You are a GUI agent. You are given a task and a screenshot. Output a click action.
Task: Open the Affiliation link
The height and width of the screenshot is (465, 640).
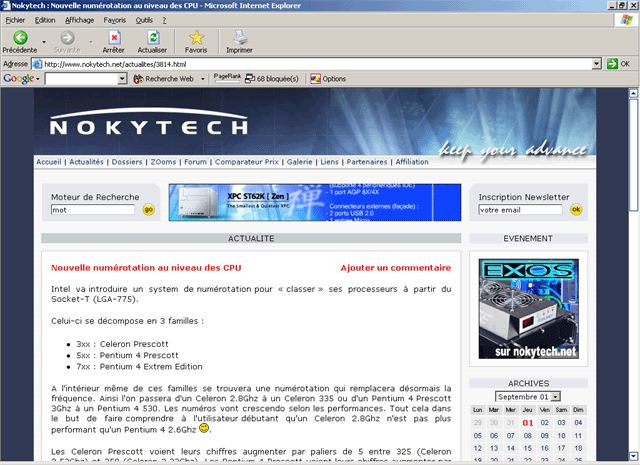(412, 162)
